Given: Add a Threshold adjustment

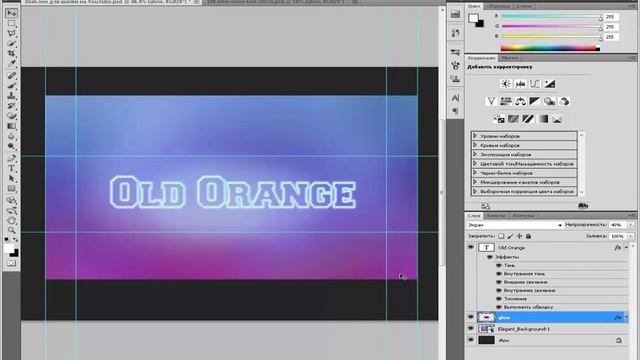Looking at the screenshot, I should coord(528,119).
